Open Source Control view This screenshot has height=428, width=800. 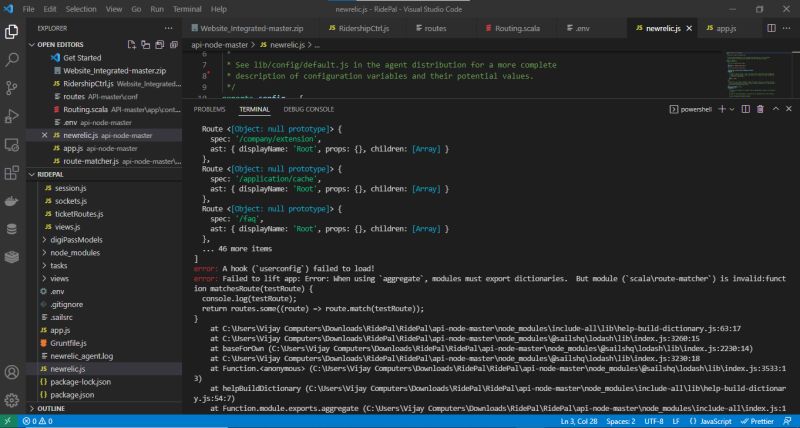click(11, 88)
